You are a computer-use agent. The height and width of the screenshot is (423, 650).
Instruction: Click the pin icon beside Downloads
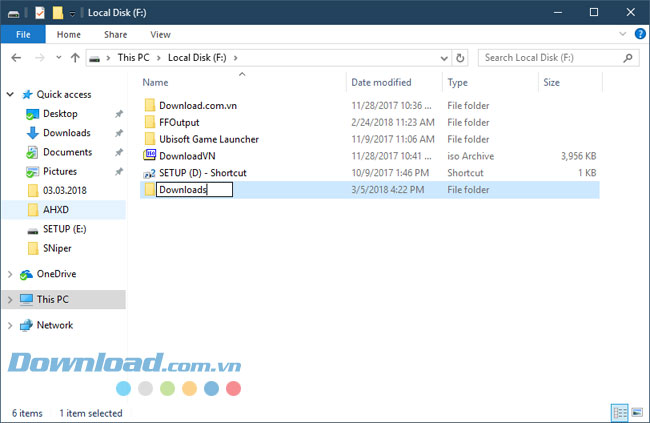[119, 133]
